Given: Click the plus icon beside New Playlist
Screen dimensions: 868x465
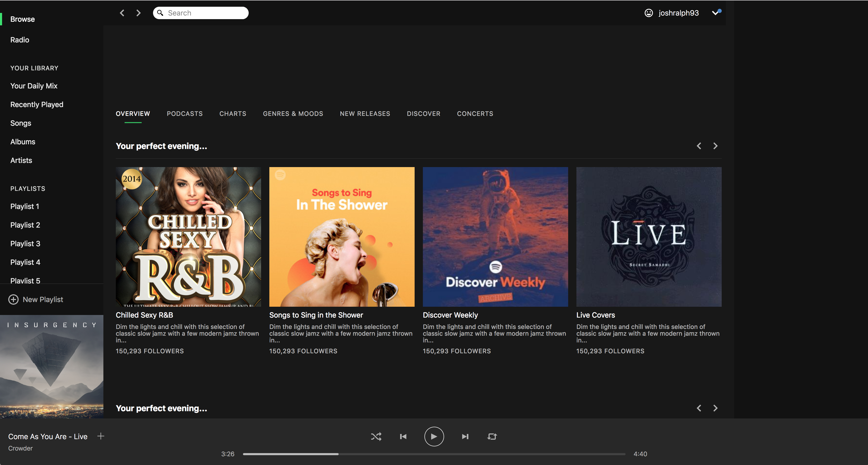Looking at the screenshot, I should click(x=13, y=299).
